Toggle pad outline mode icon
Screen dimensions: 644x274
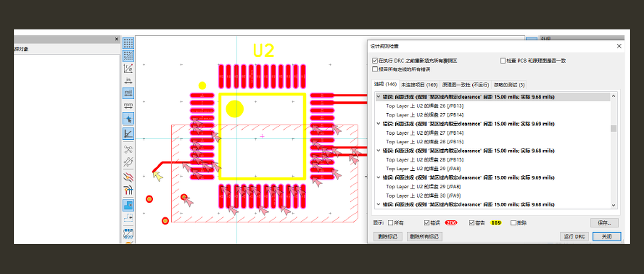(x=128, y=233)
